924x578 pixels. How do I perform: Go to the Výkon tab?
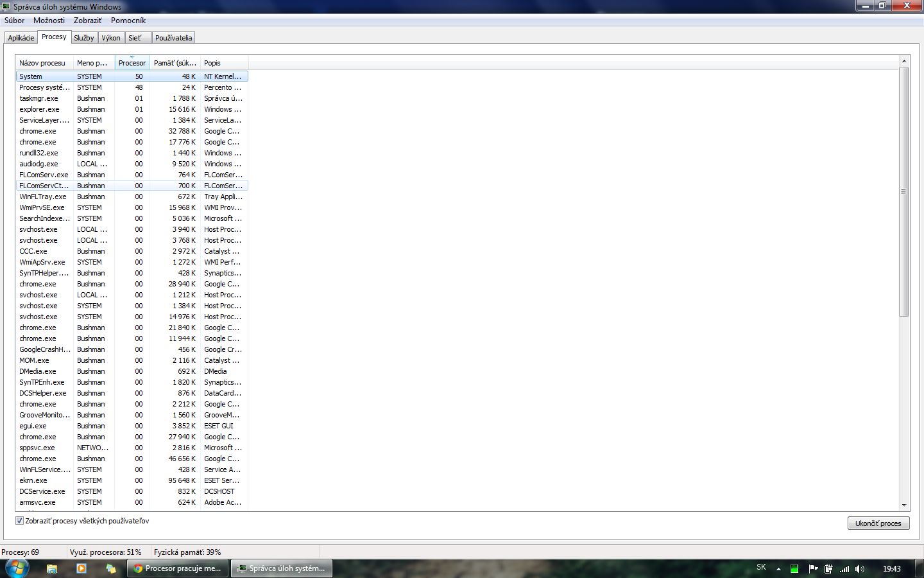pyautogui.click(x=111, y=38)
